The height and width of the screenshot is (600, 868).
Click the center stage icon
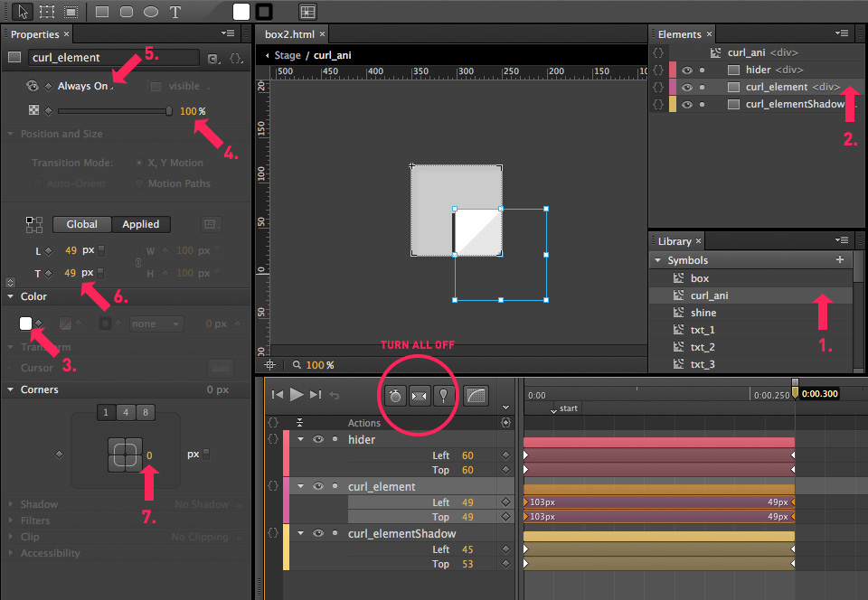point(270,365)
